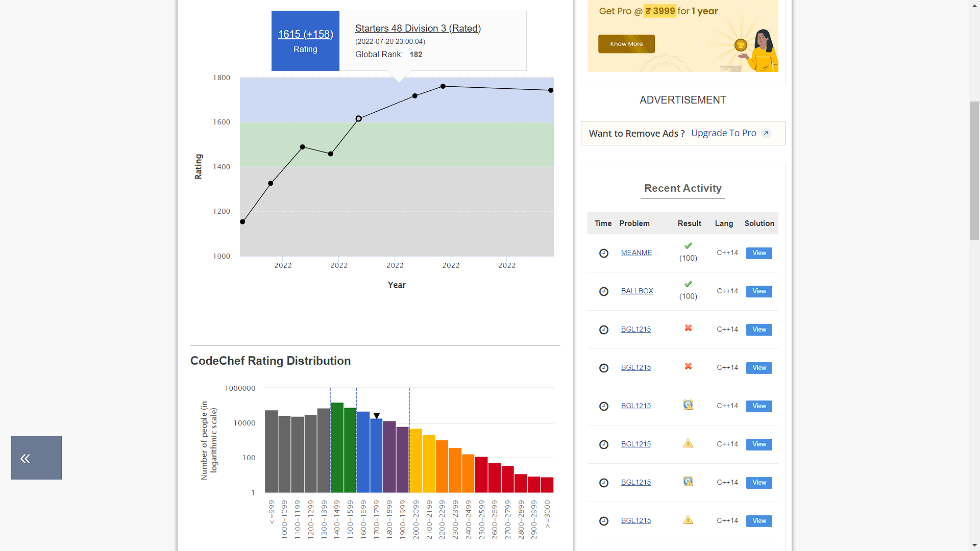
Task: Click the 1615 (+158) rating link
Action: point(305,34)
